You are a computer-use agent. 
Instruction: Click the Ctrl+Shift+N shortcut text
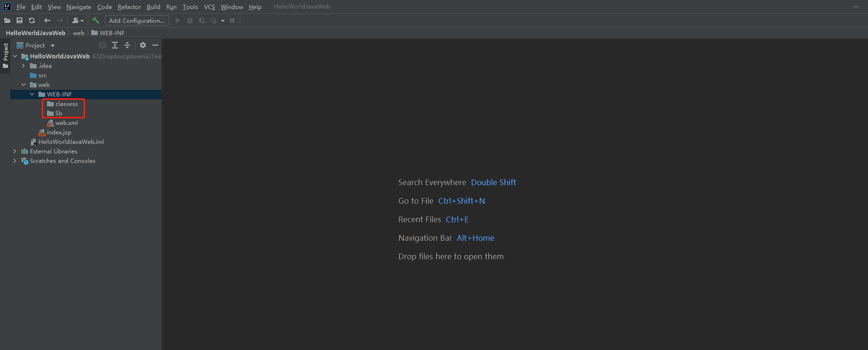point(462,201)
